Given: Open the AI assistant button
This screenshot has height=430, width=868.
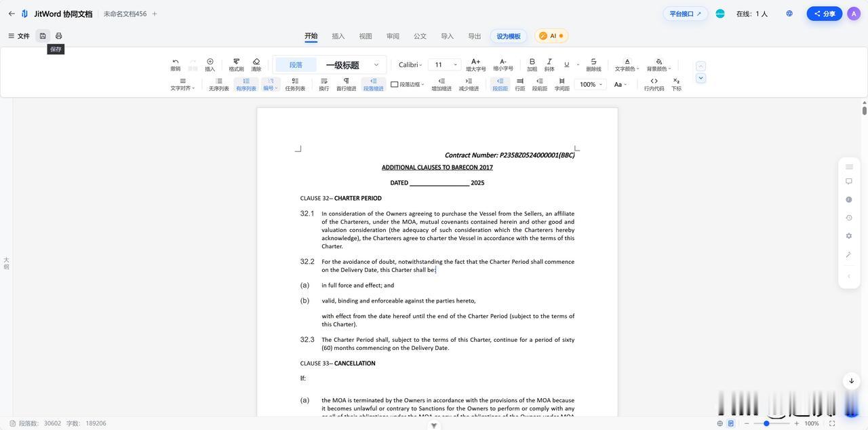Looking at the screenshot, I should pyautogui.click(x=551, y=36).
